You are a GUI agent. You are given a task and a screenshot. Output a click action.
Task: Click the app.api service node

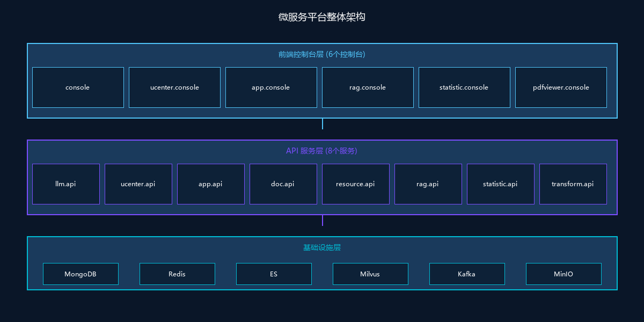pos(211,184)
